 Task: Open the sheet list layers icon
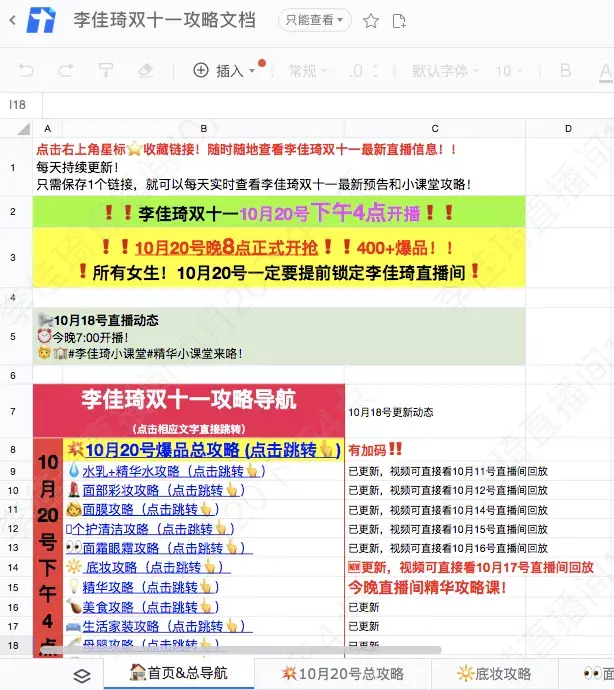(82, 675)
